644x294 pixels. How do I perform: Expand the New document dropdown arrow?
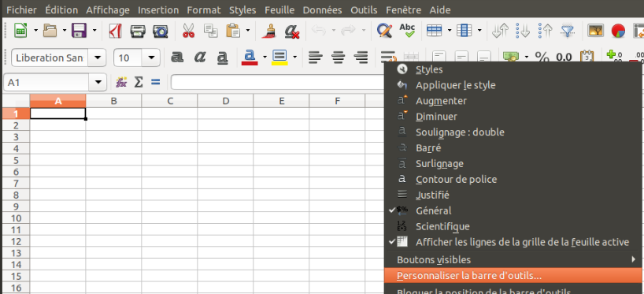35,31
